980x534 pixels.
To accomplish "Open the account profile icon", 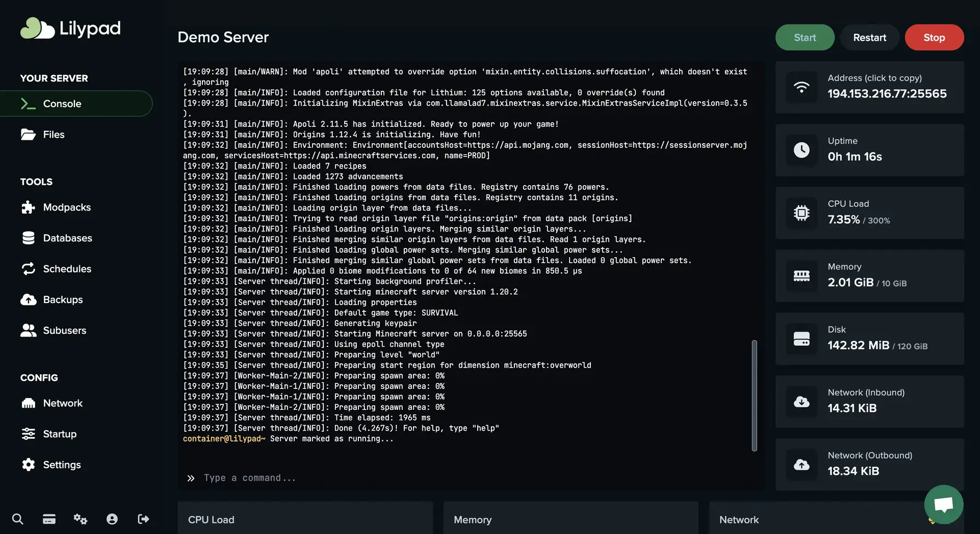I will click(x=112, y=519).
